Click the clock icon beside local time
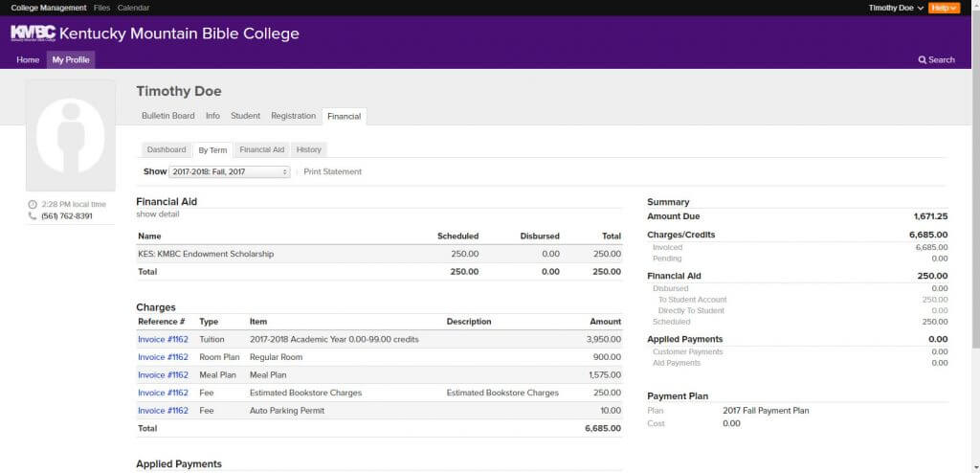Viewport: 980px width, 473px height. (33, 205)
